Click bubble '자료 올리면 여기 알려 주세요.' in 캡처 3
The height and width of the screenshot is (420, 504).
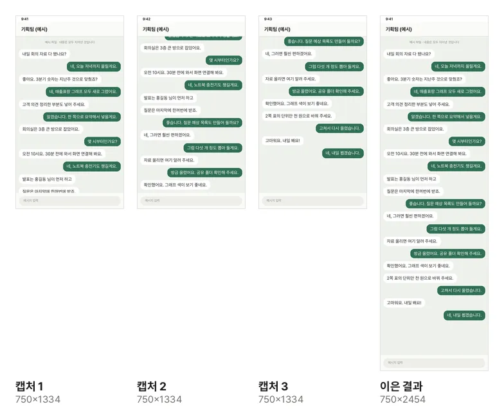pos(291,78)
